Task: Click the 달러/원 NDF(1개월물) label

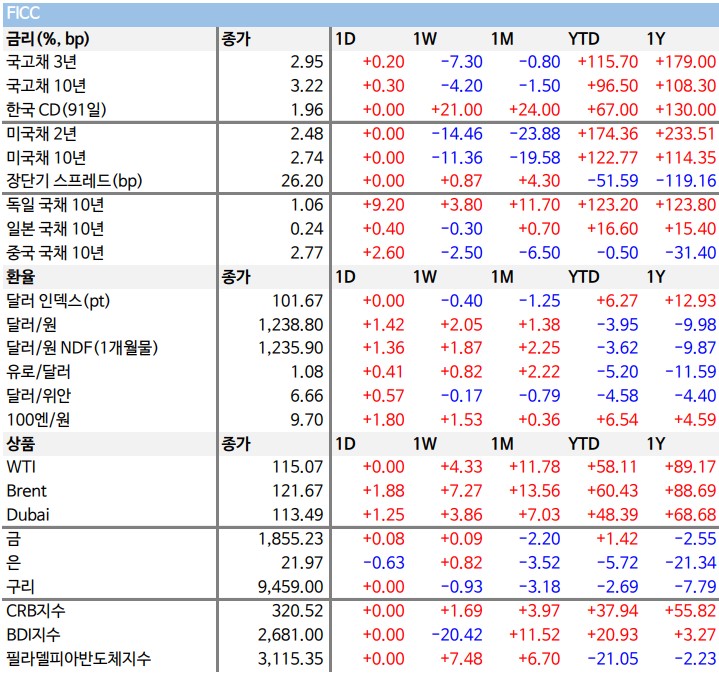Action: 82,348
